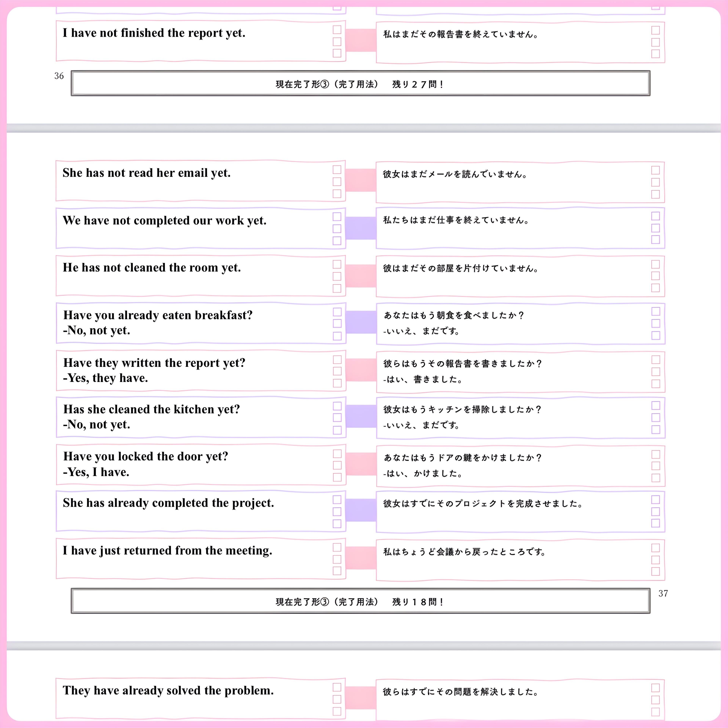Mark bottom checkbox beside "He has not cleaned the room yet."

point(337,288)
